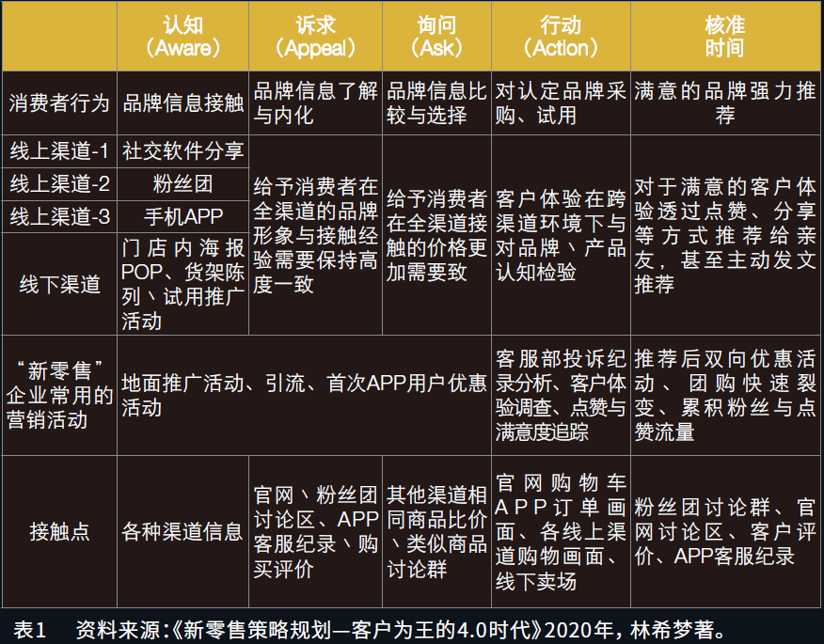Click the 粉丝团讨论群、官网讨论区 cell
This screenshot has height=644, width=824.
point(724,531)
